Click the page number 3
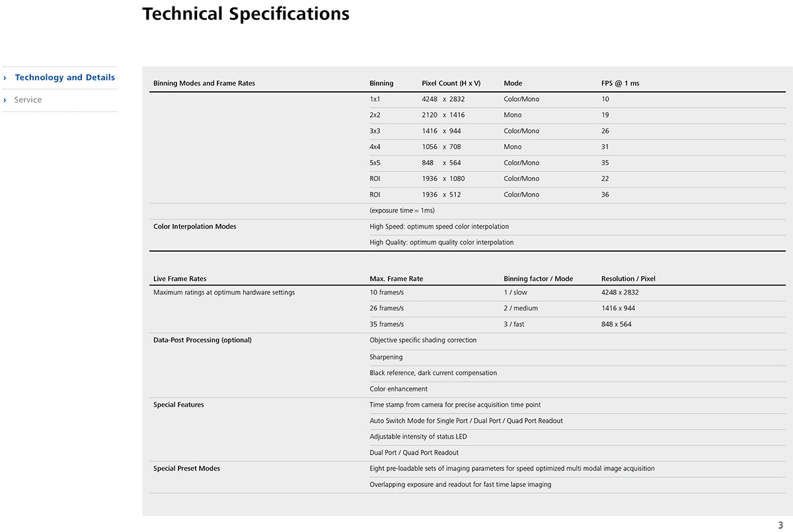 pos(780,525)
